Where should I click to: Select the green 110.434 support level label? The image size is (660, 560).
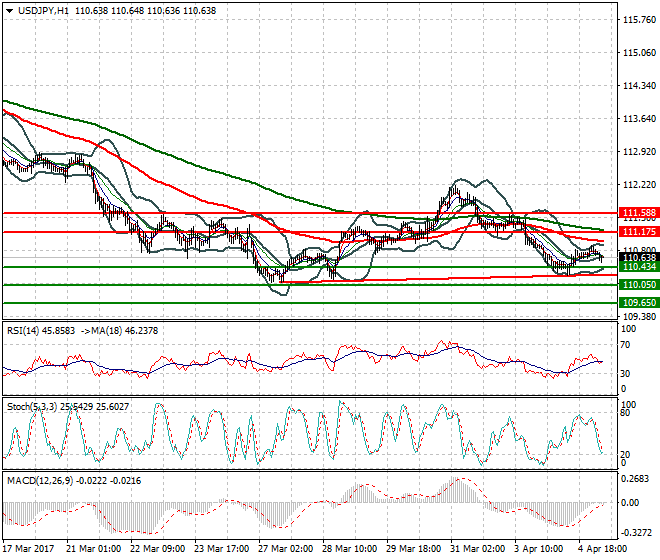[x=639, y=267]
